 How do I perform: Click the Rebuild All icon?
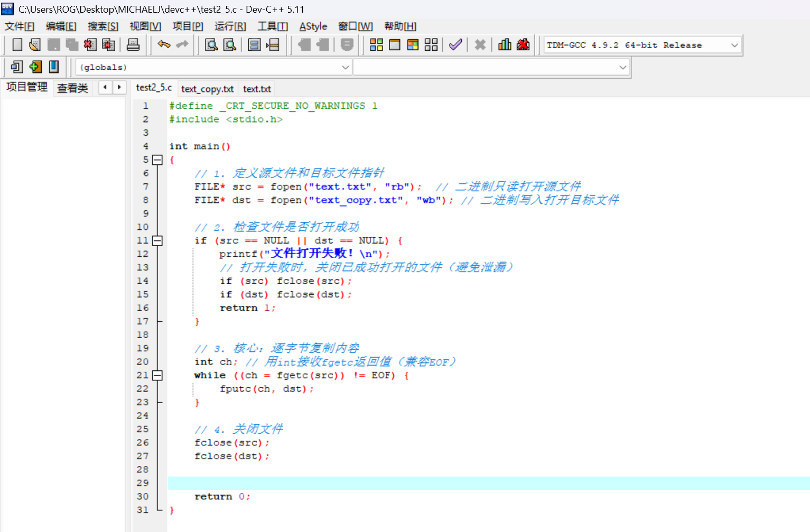coord(431,45)
